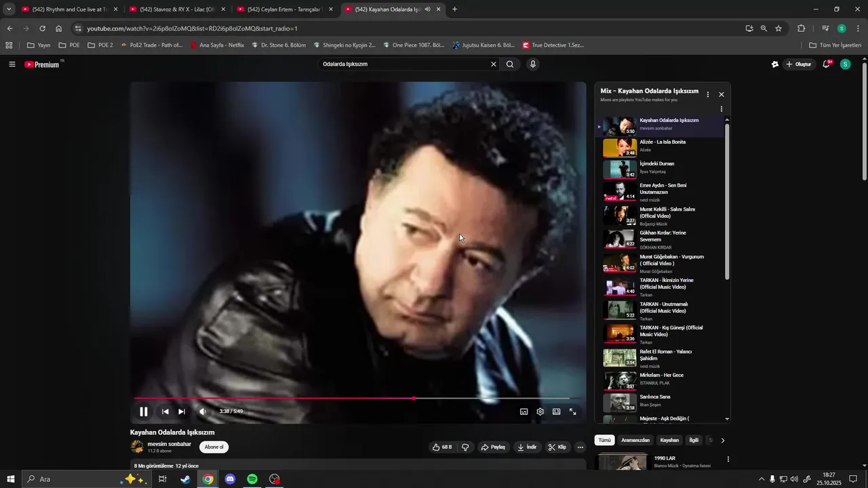Open Chrome extensions puzzle icon
This screenshot has height=488, width=868.
[801, 28]
